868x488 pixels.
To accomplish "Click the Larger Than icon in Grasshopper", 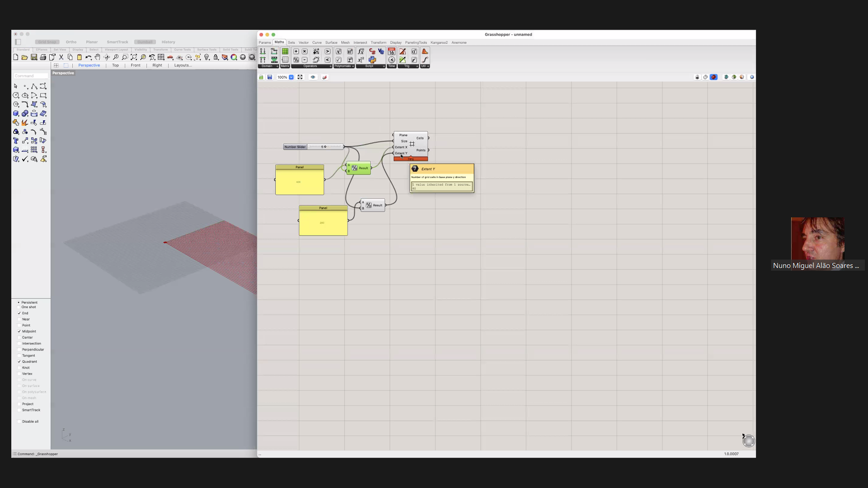I will 327,52.
